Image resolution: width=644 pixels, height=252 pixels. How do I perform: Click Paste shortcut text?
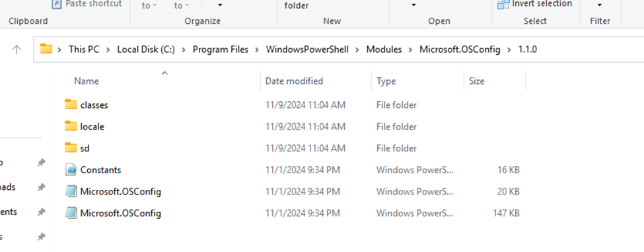point(94,4)
